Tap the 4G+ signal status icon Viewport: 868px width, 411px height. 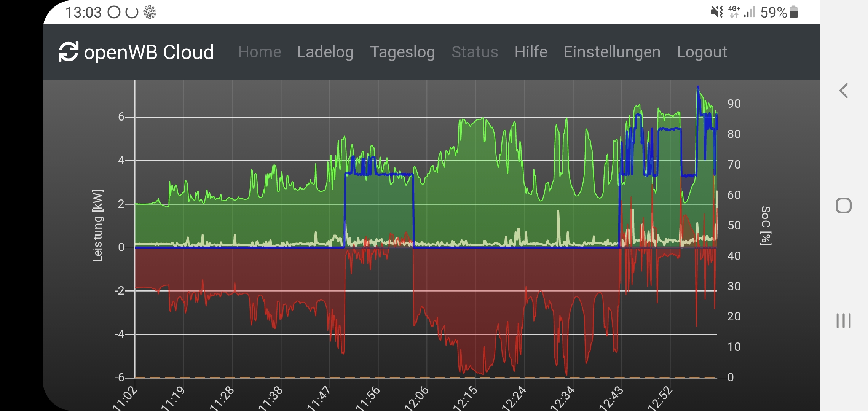point(734,12)
